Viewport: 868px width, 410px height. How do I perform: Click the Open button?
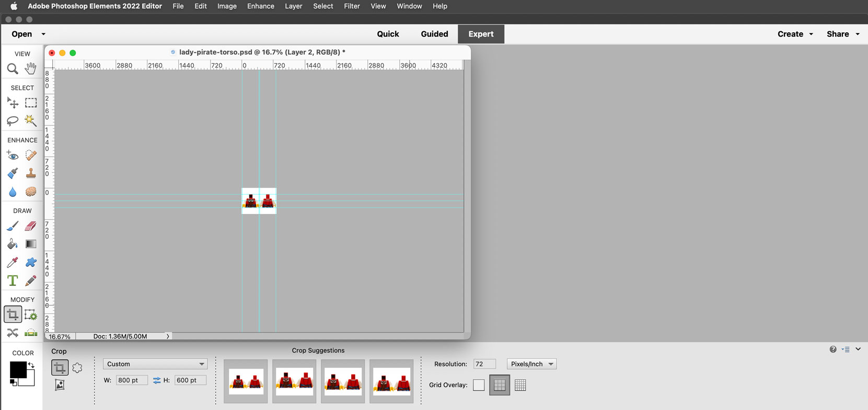tap(22, 34)
